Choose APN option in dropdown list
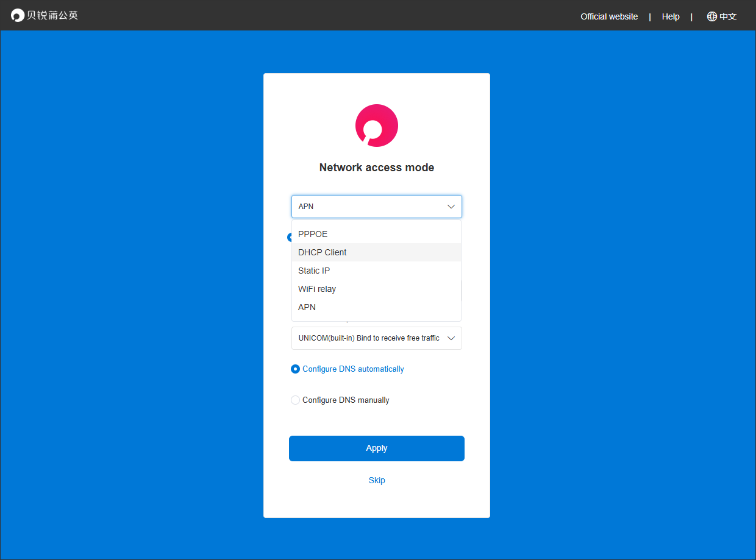 (377, 307)
